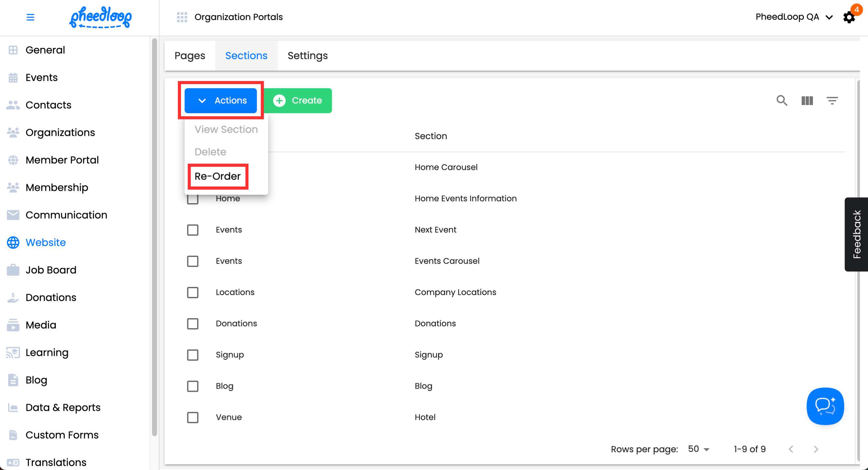
Task: Open the rows per page dropdown
Action: pyautogui.click(x=699, y=449)
